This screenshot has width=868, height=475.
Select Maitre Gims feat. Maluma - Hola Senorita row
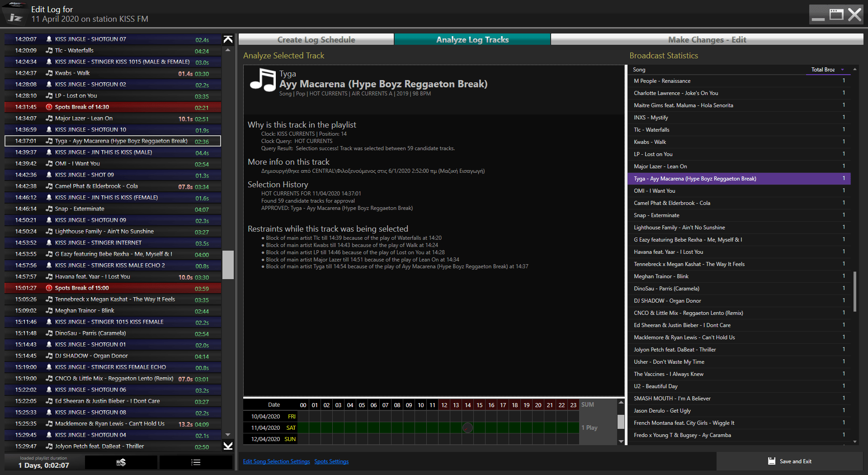pyautogui.click(x=740, y=105)
